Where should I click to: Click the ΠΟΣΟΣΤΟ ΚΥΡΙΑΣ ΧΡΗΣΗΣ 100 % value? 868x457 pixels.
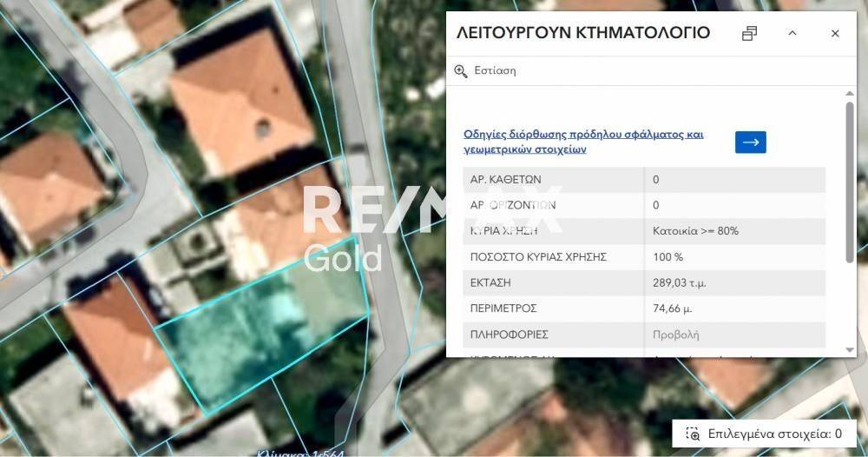tap(667, 257)
